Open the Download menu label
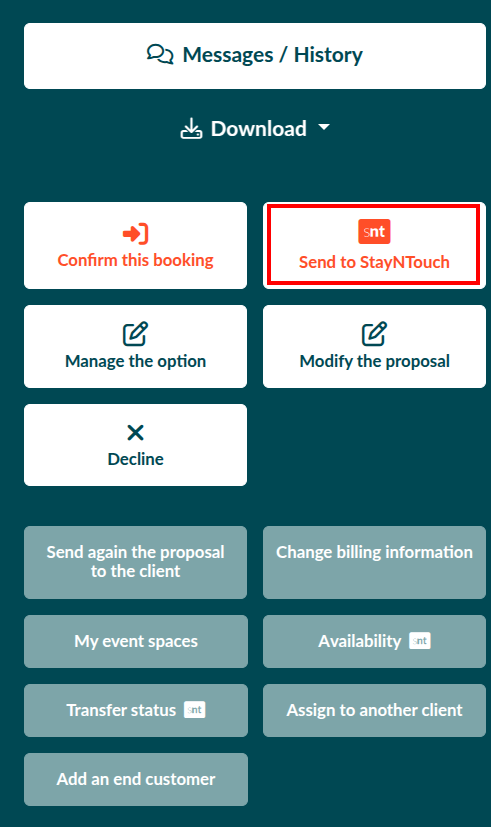Screen dimensions: 491x827 [259, 129]
